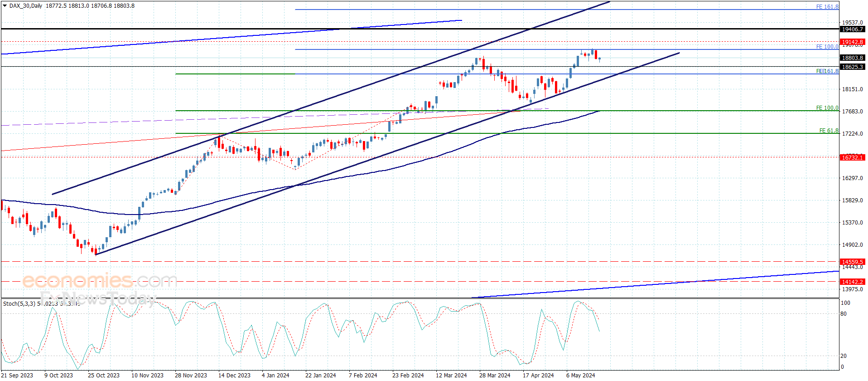
Task: Click the 18151.0 price axis value
Action: pyautogui.click(x=852, y=89)
